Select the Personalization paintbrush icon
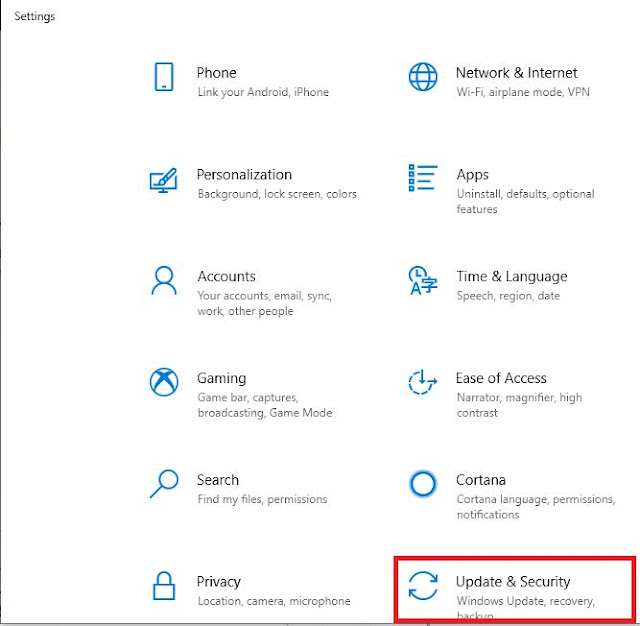The height and width of the screenshot is (626, 640). (164, 180)
